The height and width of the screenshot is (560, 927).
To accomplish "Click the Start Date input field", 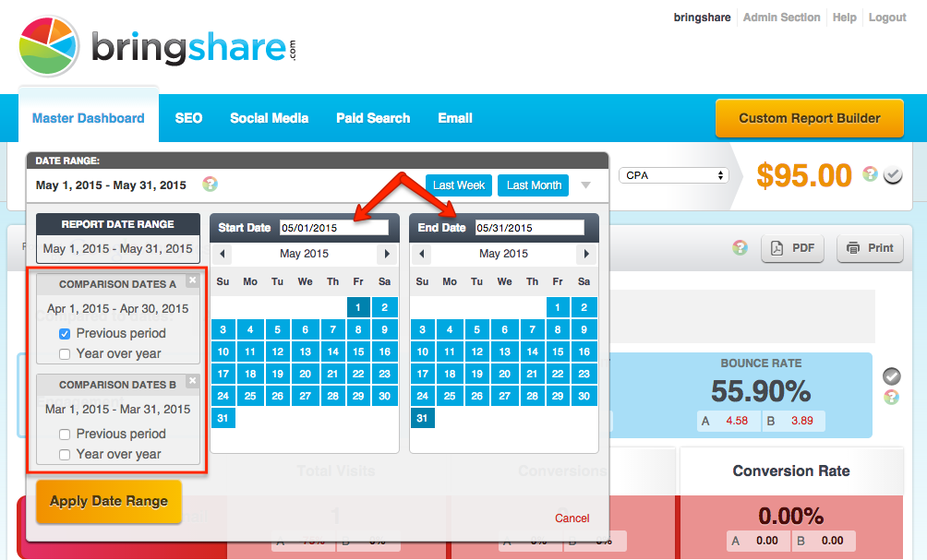I will (334, 228).
